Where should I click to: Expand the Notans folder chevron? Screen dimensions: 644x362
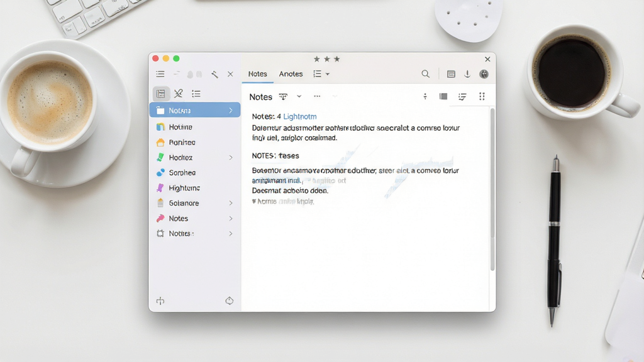231,111
